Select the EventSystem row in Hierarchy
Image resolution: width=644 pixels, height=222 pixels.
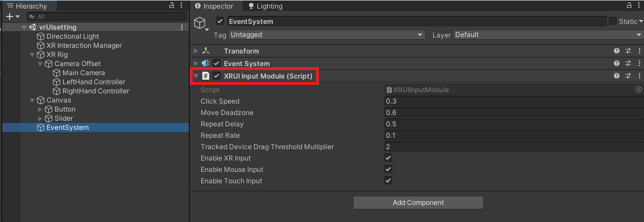click(95, 128)
